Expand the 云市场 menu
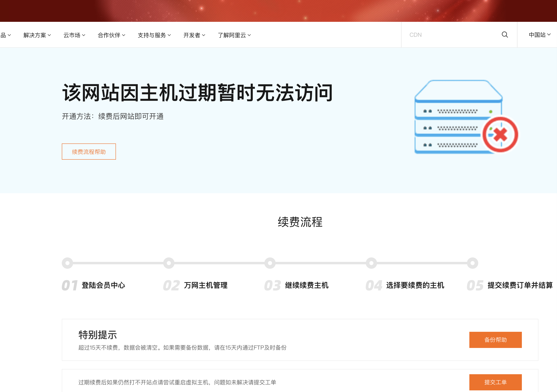 [x=74, y=35]
